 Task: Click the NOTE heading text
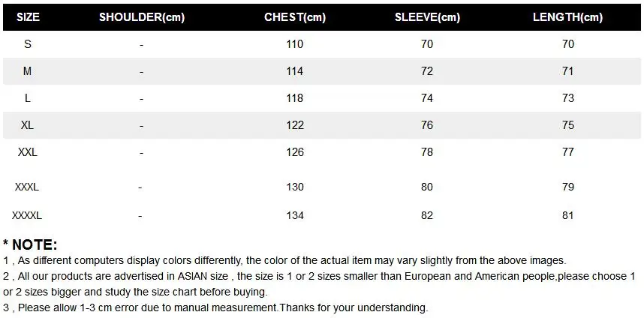30,245
